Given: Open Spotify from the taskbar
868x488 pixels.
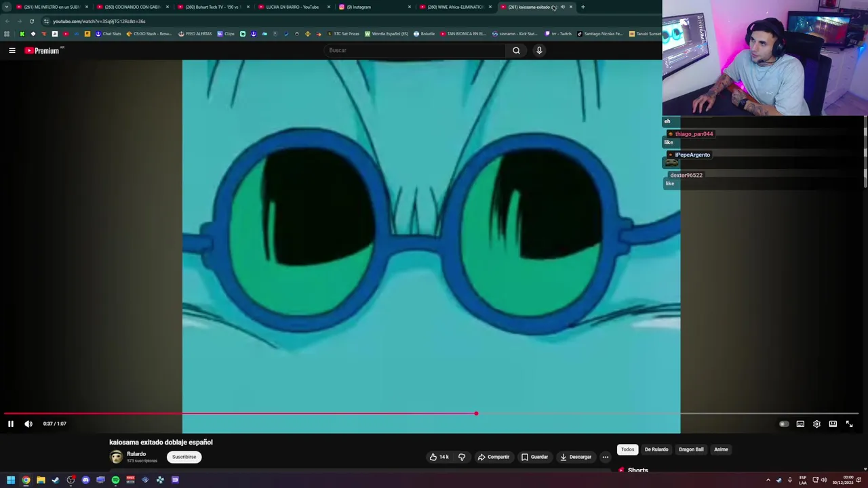Looking at the screenshot, I should click(115, 480).
